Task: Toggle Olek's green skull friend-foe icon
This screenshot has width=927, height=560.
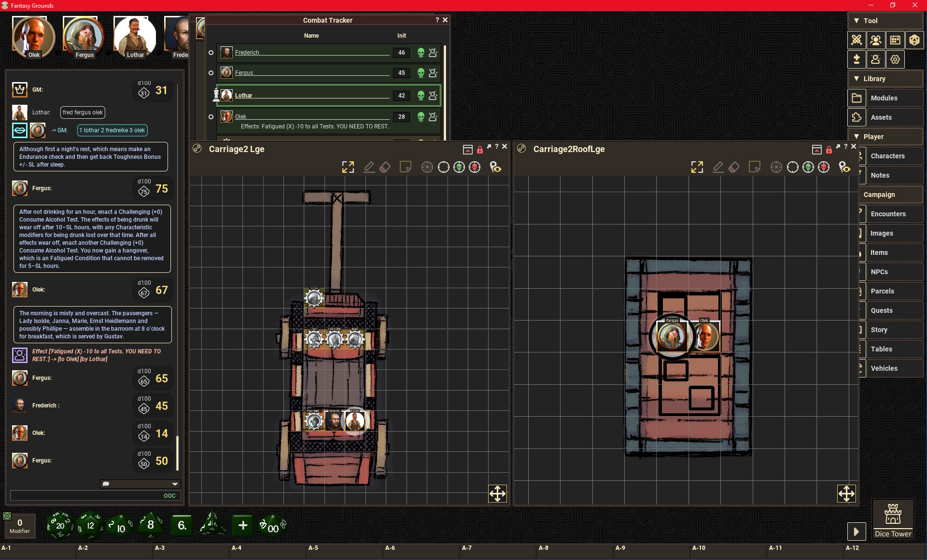Action: [421, 117]
